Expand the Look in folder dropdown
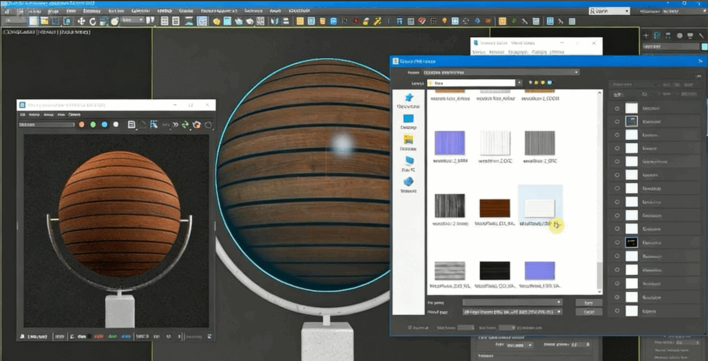Screen dimensions: 708x361 pos(520,83)
